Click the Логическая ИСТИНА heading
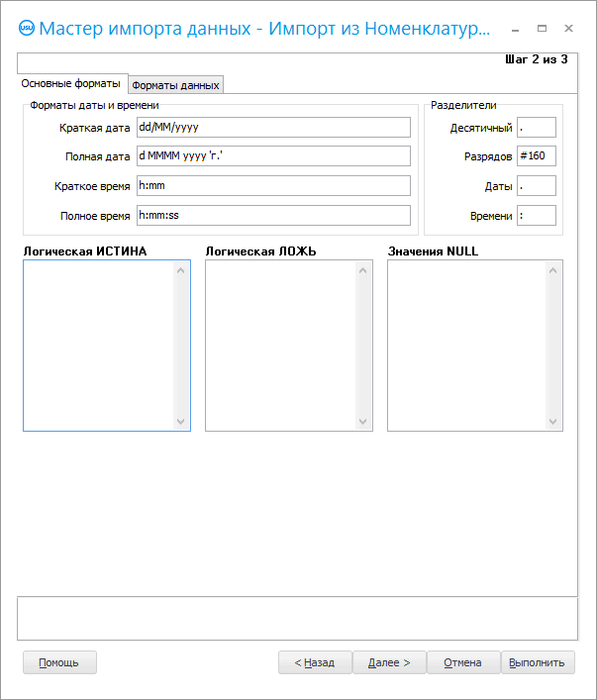597x700 pixels. 85,251
